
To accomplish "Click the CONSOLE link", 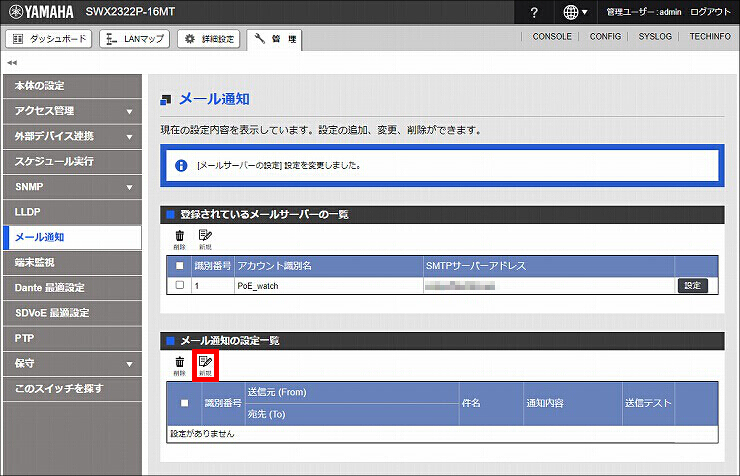I will (552, 36).
